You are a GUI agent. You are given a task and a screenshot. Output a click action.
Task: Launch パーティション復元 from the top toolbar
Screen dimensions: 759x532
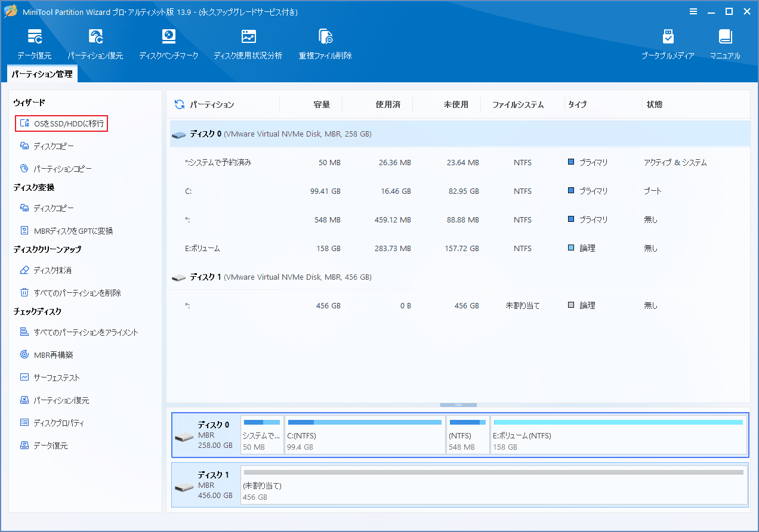[95, 44]
